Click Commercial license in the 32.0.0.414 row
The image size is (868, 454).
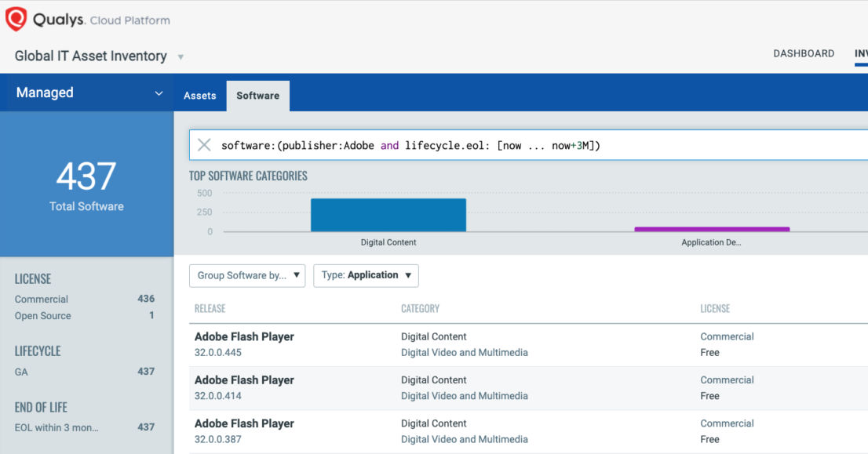click(727, 380)
